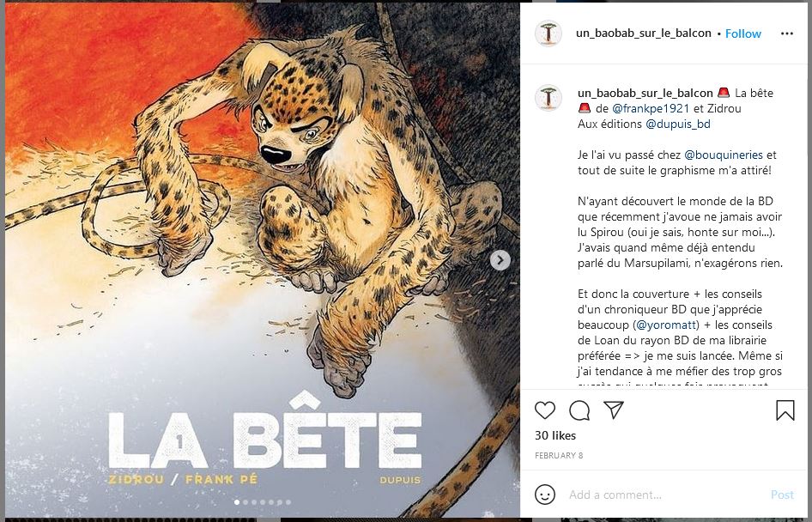Go to the next photo with arrow
This screenshot has height=522, width=812.
pyautogui.click(x=500, y=259)
